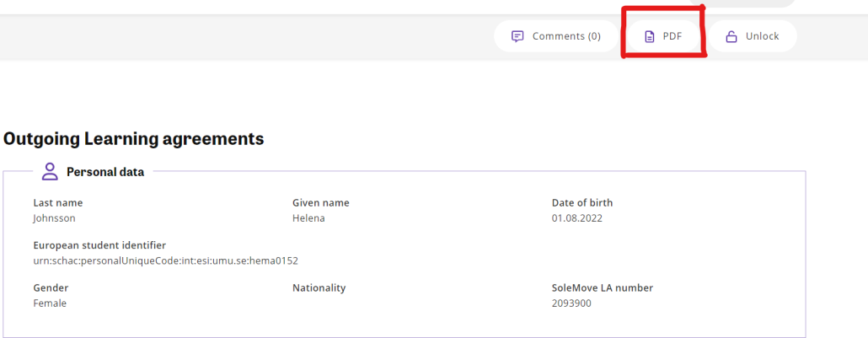Click the open padlock Unlock icon
868x338 pixels.
[731, 36]
